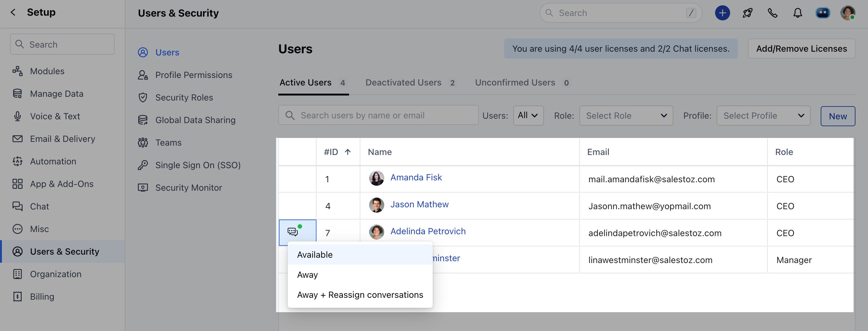
Task: Open the Select Profile dropdown
Action: [763, 116]
